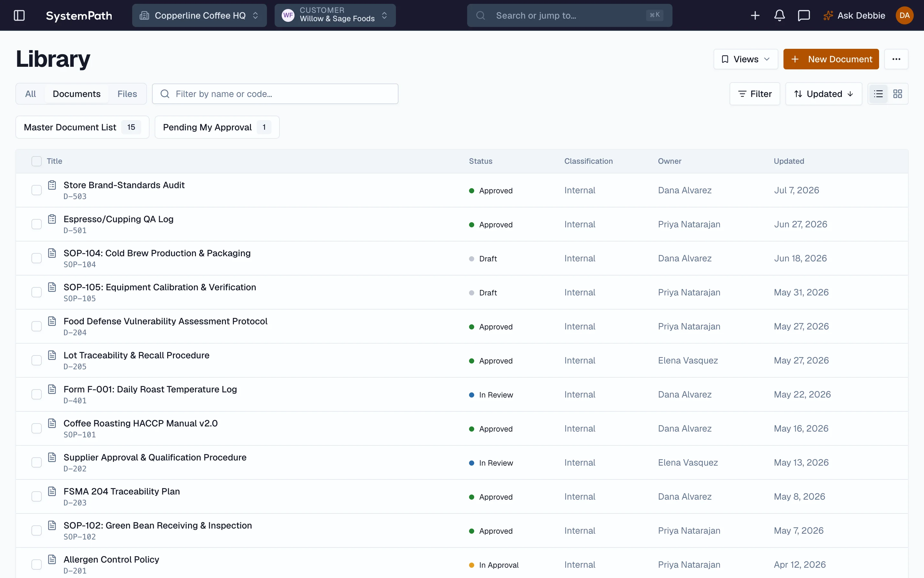924x578 pixels.
Task: Click document icon for SOP-105 Equipment Calibration
Action: pyautogui.click(x=52, y=287)
